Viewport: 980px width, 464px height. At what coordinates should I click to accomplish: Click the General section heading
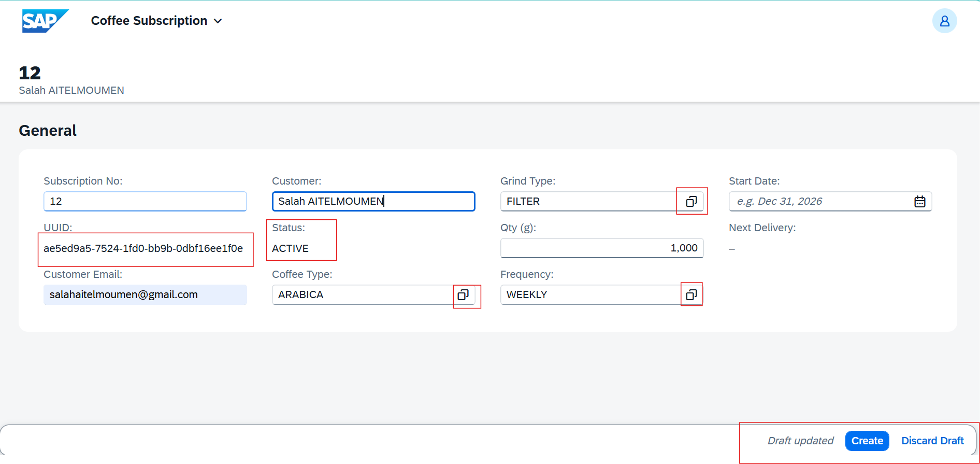click(x=48, y=131)
